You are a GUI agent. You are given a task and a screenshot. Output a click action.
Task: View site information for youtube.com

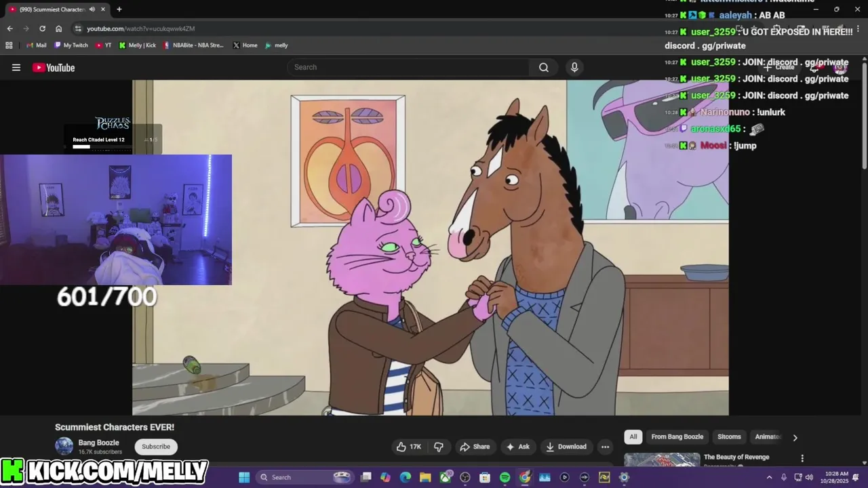click(78, 28)
